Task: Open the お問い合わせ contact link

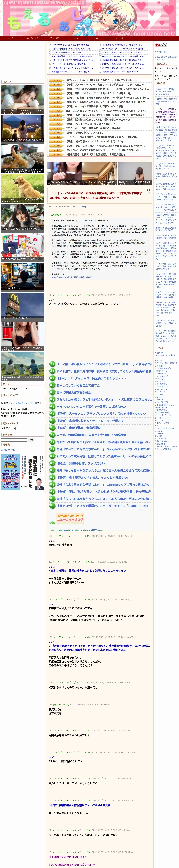Action: 8,449
